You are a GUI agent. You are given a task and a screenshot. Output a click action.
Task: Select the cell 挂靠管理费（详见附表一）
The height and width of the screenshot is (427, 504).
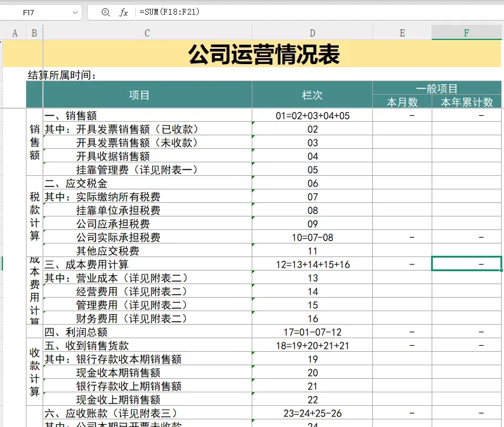(x=148, y=169)
